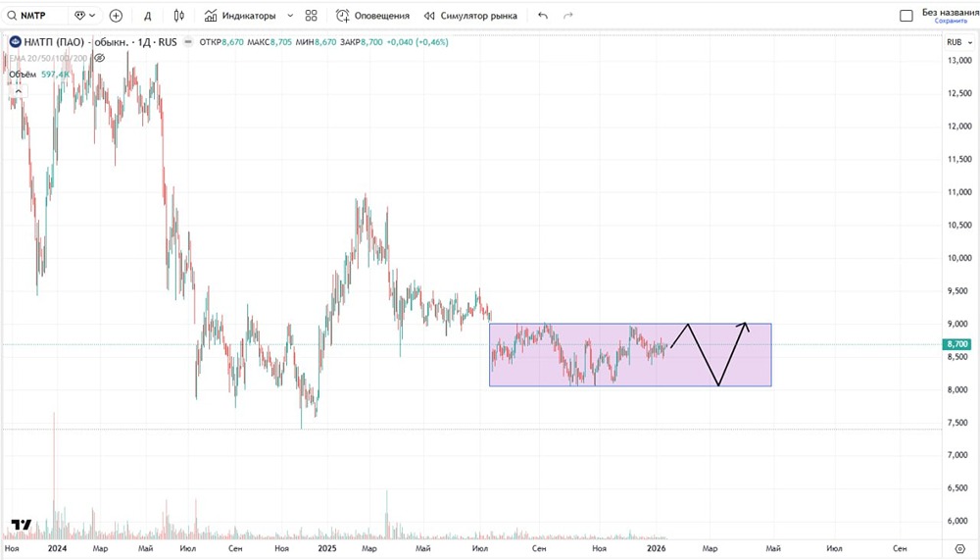
Task: Click the МАКС 8,705 high value
Action: [269, 42]
